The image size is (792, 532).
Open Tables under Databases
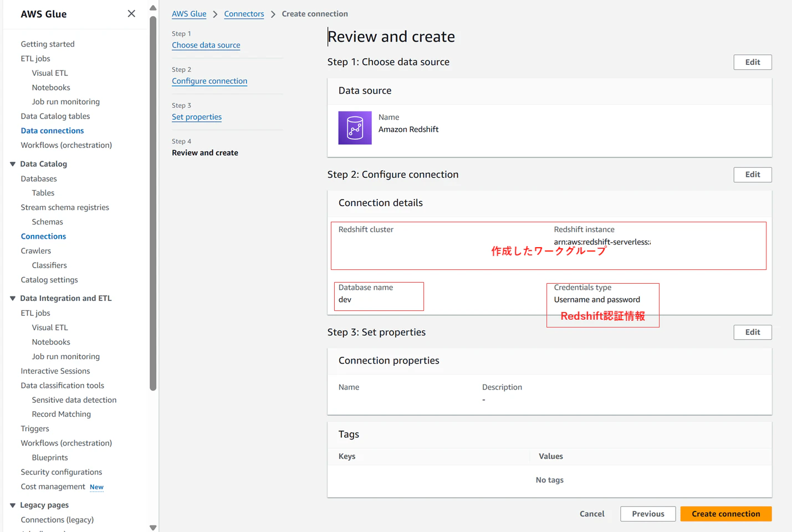coord(43,193)
